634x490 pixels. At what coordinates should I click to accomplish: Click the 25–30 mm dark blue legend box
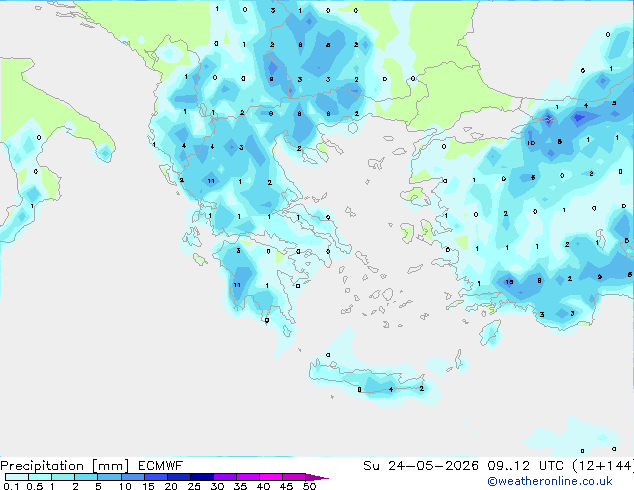click(201, 477)
